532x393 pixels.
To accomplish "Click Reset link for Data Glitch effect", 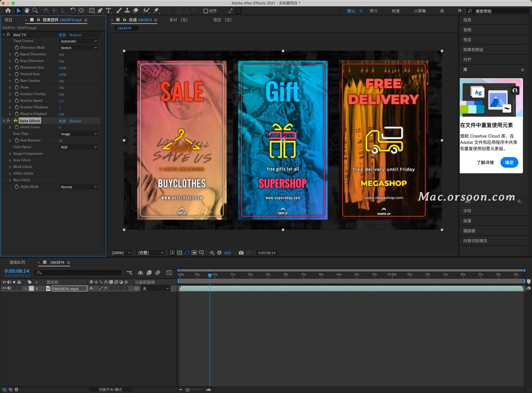I will (62, 121).
